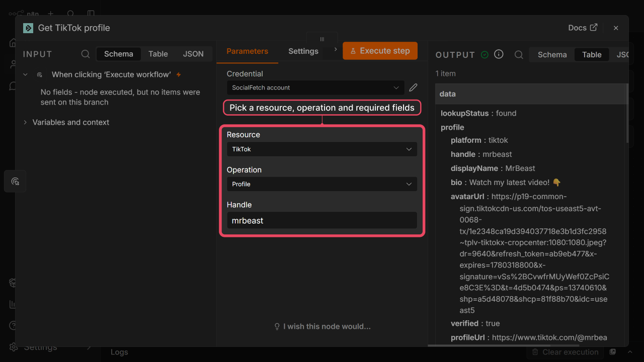The width and height of the screenshot is (644, 362).
Task: Click 'platform : tiktok' output row
Action: point(479,140)
